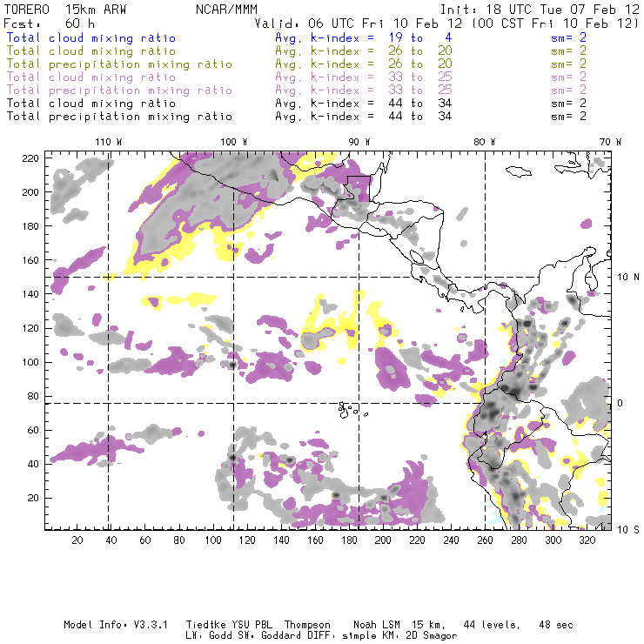The height and width of the screenshot is (644, 644).
Task: Click the '80 W' longitude label
Action: [x=484, y=142]
